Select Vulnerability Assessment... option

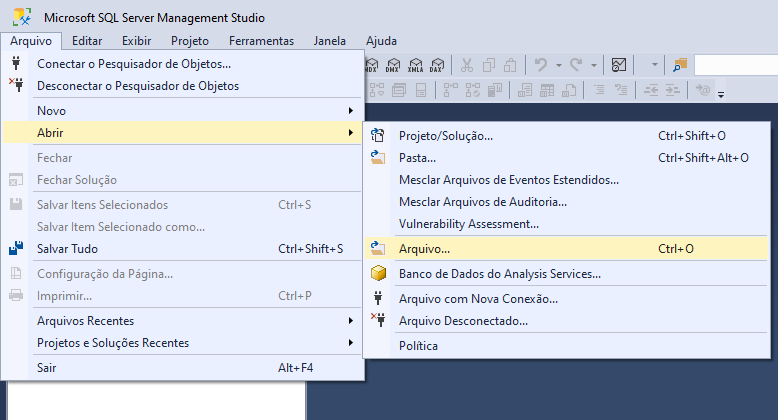pos(468,223)
